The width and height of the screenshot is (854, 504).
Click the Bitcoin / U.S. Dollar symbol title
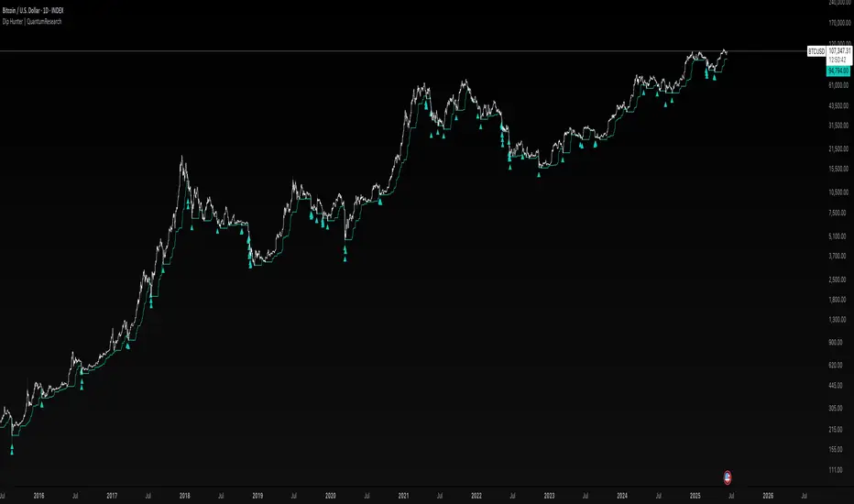(33, 10)
